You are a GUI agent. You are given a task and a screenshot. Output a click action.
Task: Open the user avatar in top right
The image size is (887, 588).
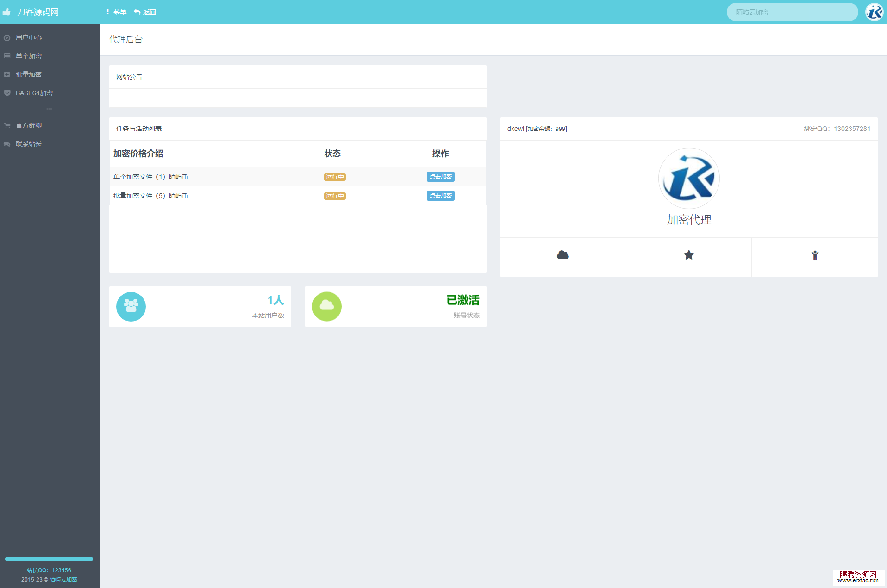tap(874, 12)
